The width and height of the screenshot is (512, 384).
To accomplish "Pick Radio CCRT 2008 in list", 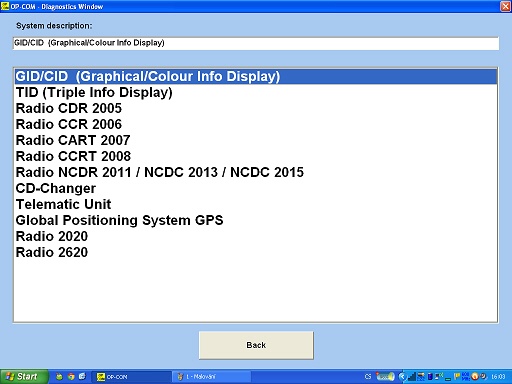I will (256, 156).
